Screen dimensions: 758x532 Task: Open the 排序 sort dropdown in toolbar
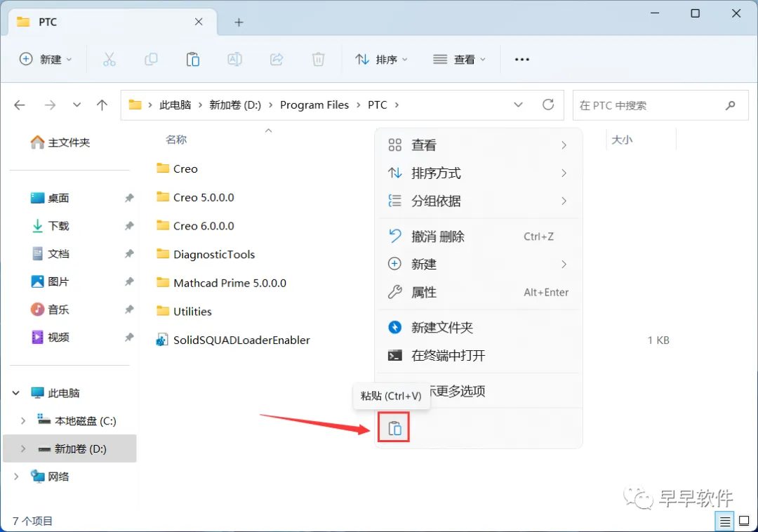(381, 60)
